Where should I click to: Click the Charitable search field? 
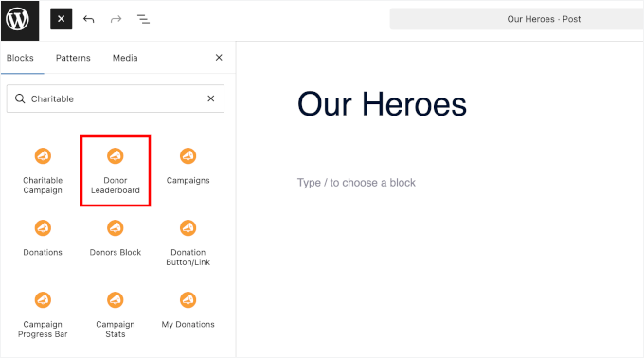coord(116,98)
